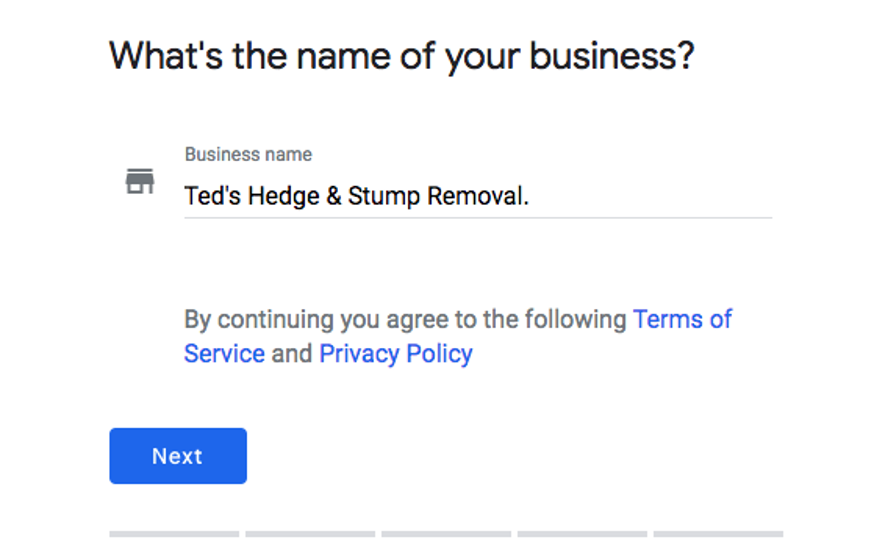
Task: Open the Privacy Policy link
Action: click(x=396, y=354)
